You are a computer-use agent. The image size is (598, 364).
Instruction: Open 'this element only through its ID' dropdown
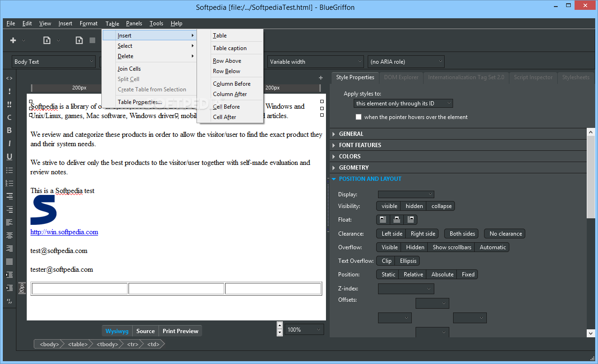pyautogui.click(x=403, y=104)
